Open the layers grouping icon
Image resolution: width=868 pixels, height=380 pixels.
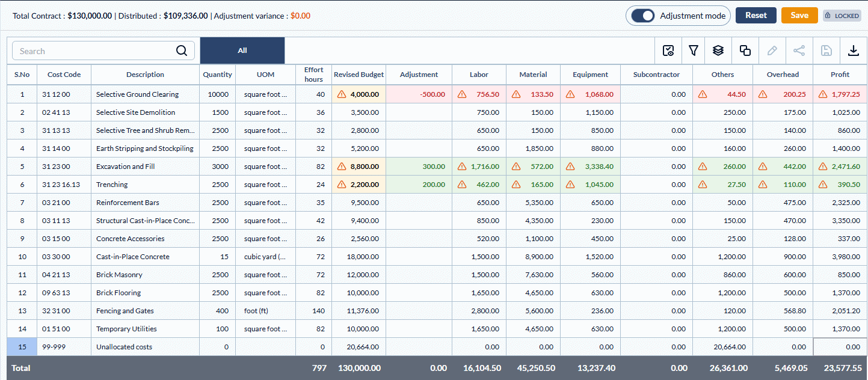pos(718,51)
